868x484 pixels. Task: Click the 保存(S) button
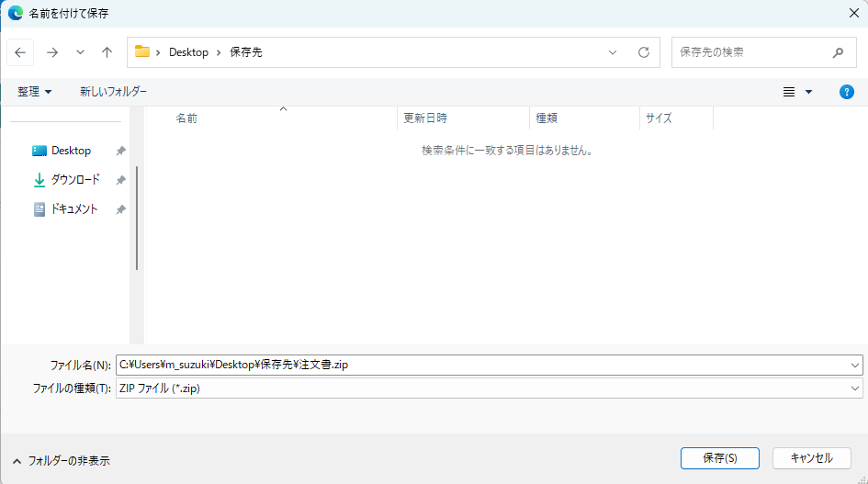coord(719,457)
